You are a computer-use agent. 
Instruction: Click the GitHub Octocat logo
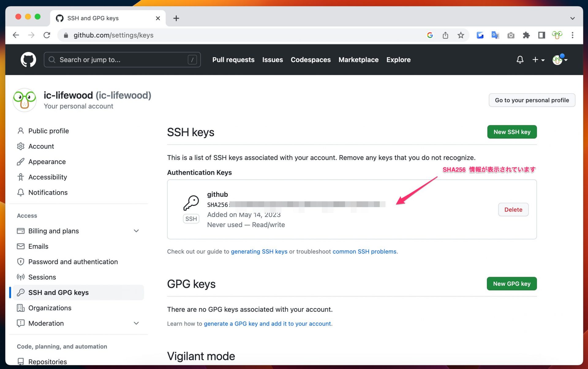(28, 60)
